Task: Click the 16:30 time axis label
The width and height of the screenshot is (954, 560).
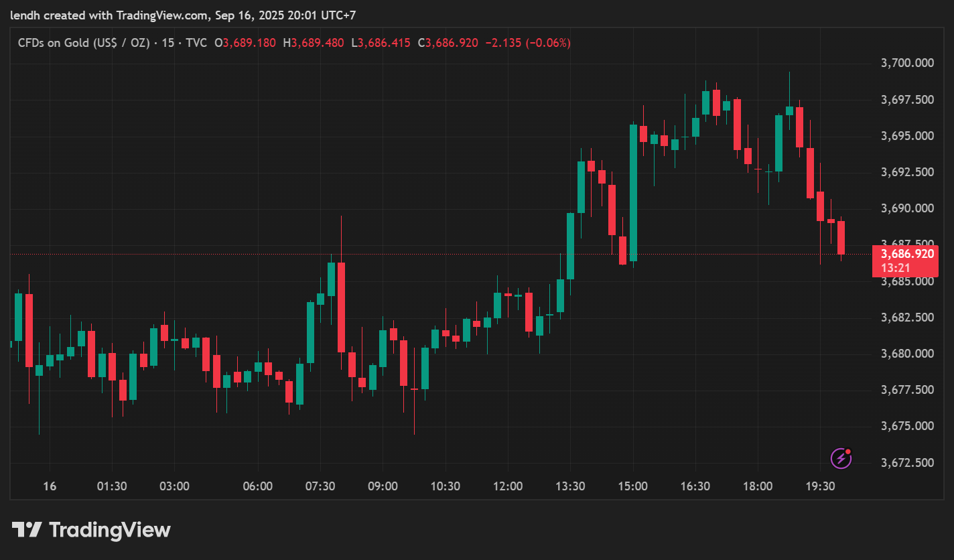Action: pos(695,486)
